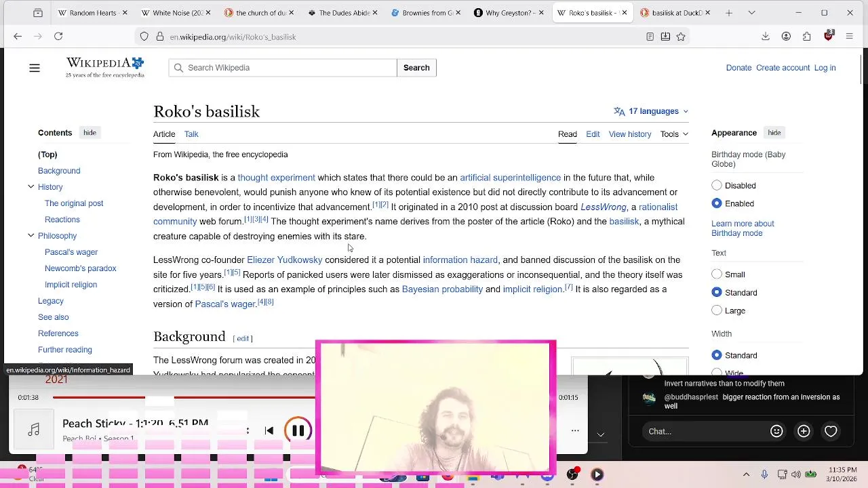Open Learn more about Birthday mode link
This screenshot has width=868, height=488.
tap(743, 228)
